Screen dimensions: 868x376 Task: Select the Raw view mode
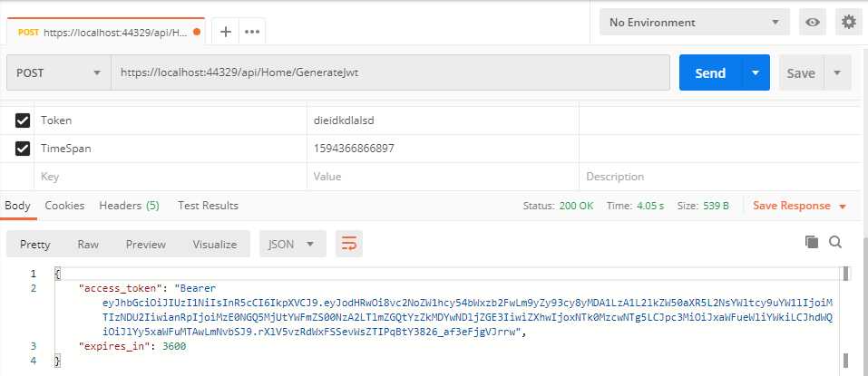coord(88,244)
